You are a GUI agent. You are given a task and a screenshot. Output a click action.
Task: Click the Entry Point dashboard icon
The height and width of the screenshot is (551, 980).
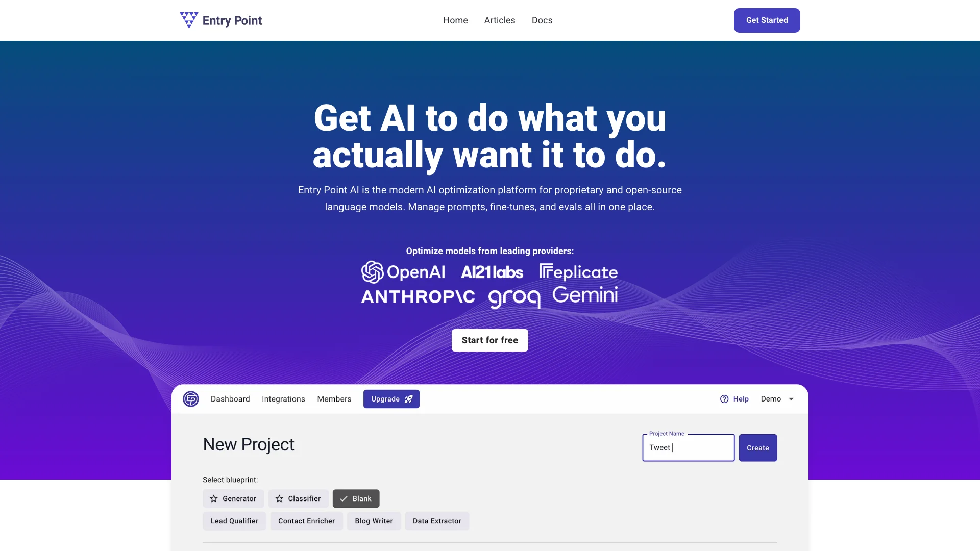[190, 398]
